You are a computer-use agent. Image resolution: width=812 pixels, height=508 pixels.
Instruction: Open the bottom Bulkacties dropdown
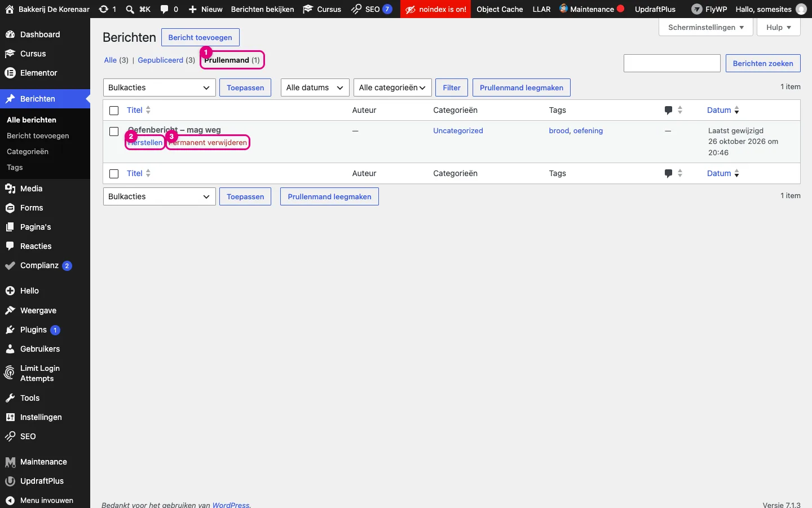pyautogui.click(x=160, y=196)
